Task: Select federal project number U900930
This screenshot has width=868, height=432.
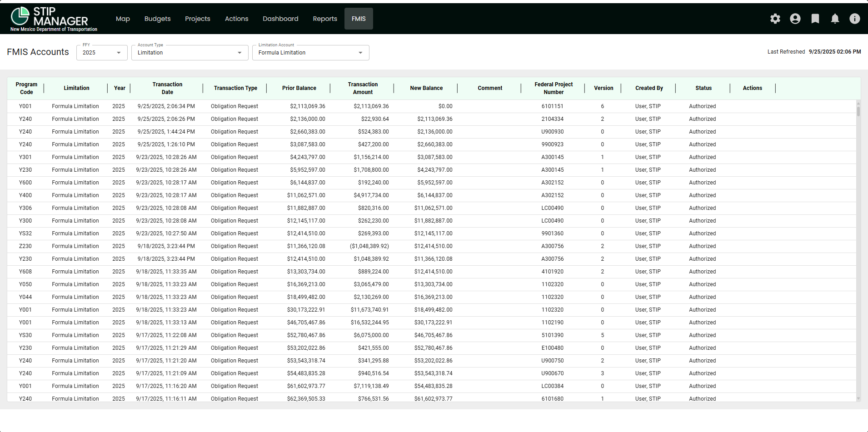Action: pyautogui.click(x=552, y=132)
